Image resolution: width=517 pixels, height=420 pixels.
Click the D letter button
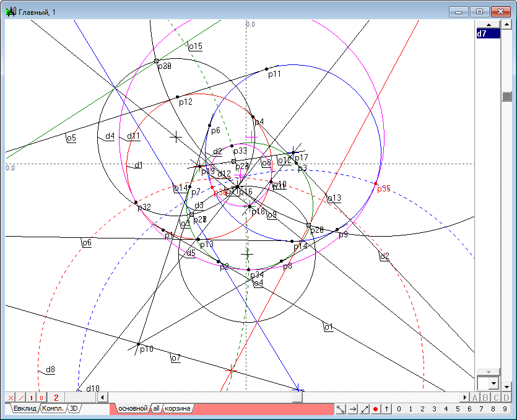pos(506,398)
